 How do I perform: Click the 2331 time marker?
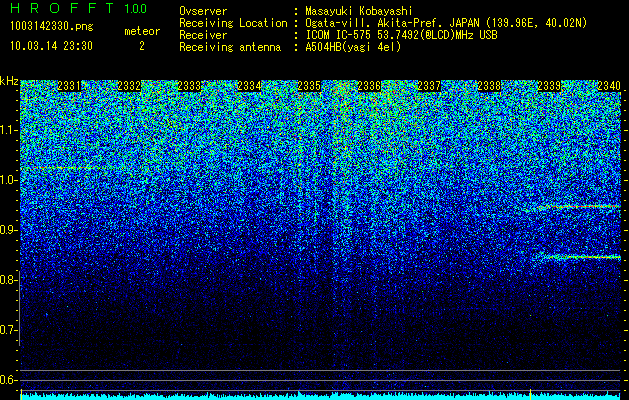pos(69,86)
